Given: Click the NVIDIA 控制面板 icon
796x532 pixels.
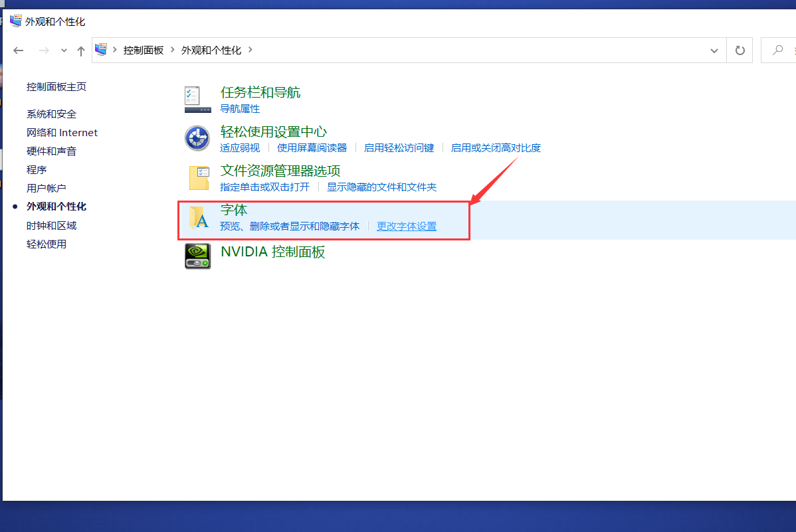Looking at the screenshot, I should [x=198, y=256].
